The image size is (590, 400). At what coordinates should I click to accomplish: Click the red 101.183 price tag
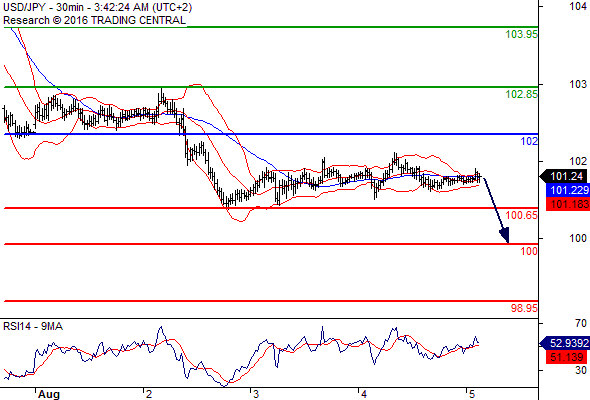[x=567, y=204]
